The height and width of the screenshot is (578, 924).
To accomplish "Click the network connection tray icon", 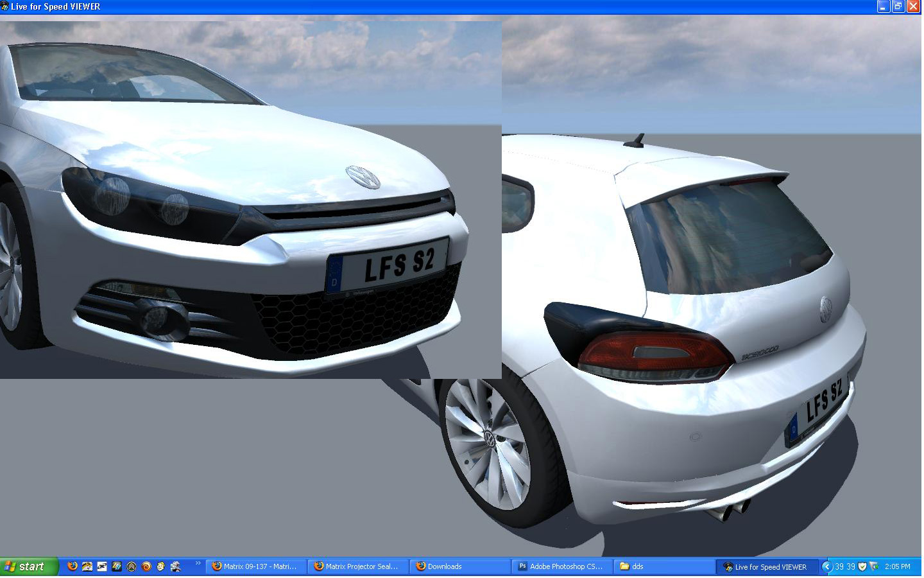I will [874, 566].
